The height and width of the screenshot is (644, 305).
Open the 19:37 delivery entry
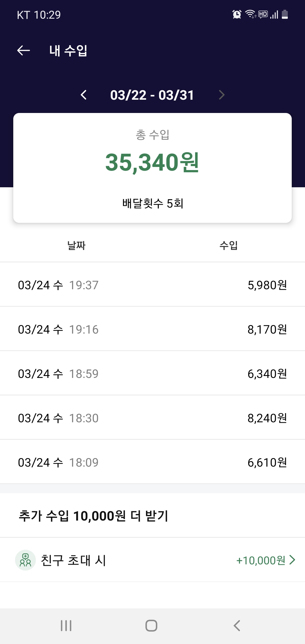[152, 285]
